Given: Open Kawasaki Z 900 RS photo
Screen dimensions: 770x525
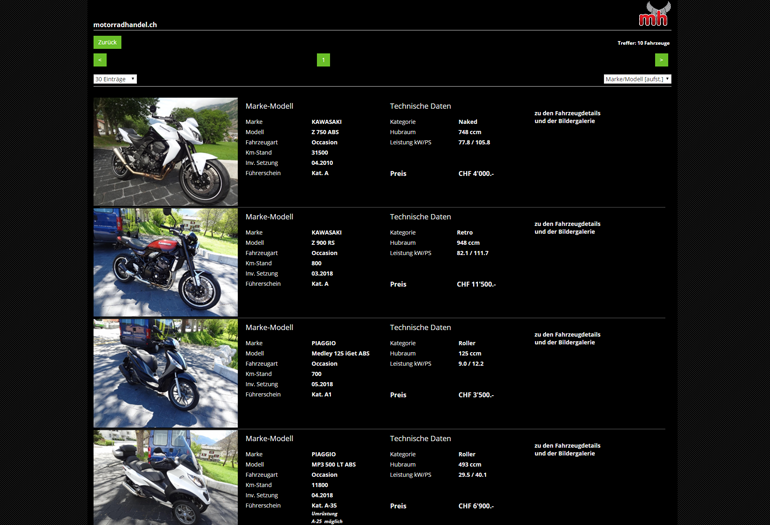Looking at the screenshot, I should 165,262.
